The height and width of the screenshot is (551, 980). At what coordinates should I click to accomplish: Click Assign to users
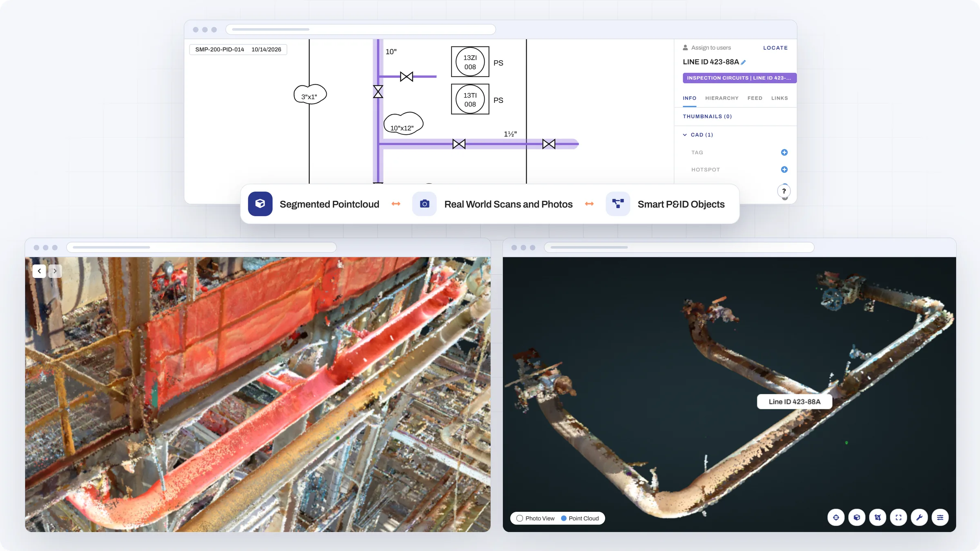(711, 48)
